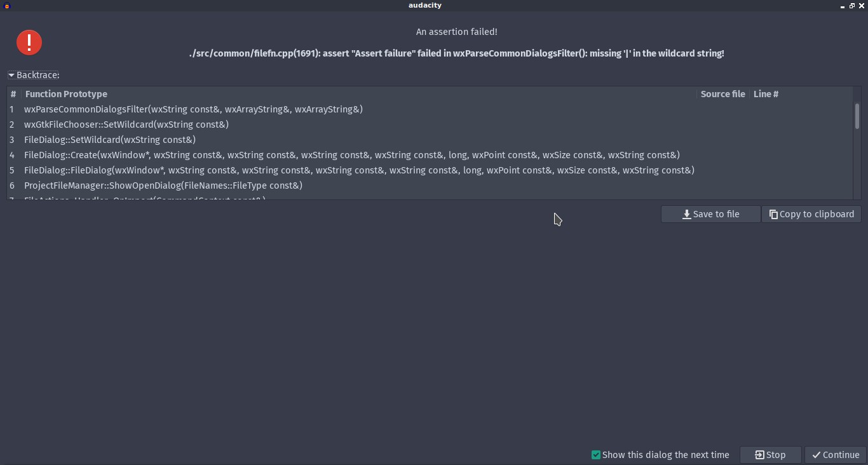The image size is (868, 465).
Task: Click the red error exclamation icon
Action: pyautogui.click(x=29, y=43)
